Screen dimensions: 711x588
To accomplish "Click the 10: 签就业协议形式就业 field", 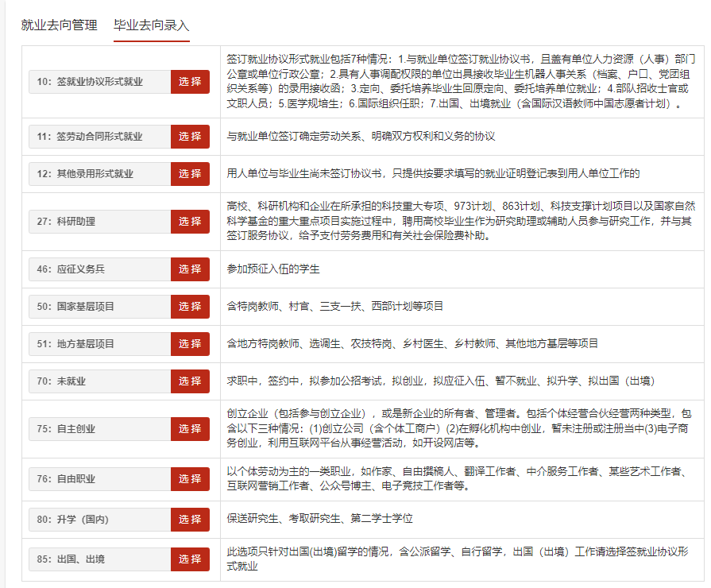I will [100, 82].
